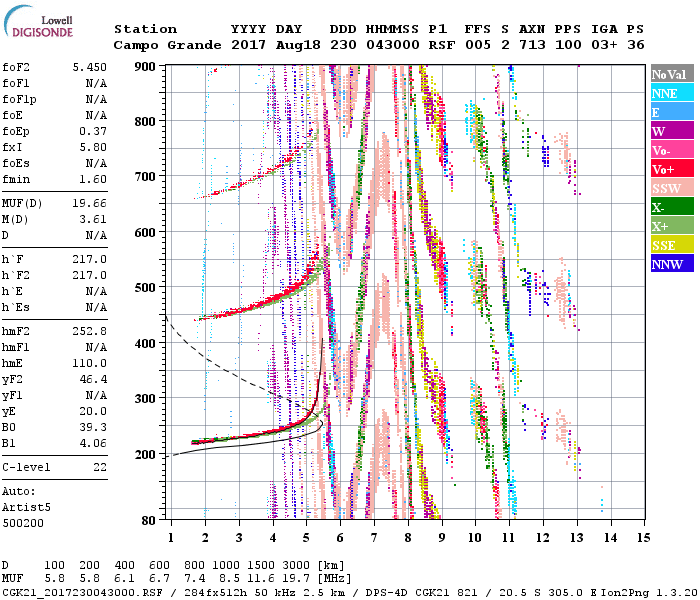The image size is (700, 600).
Task: Click the B0 value 39.3
Action: point(93,428)
